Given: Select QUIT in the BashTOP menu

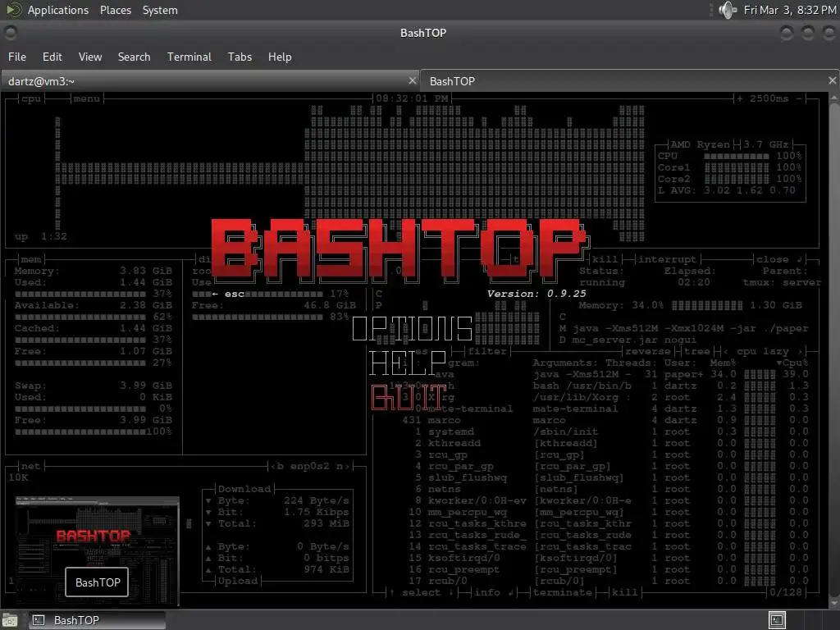Looking at the screenshot, I should (409, 397).
